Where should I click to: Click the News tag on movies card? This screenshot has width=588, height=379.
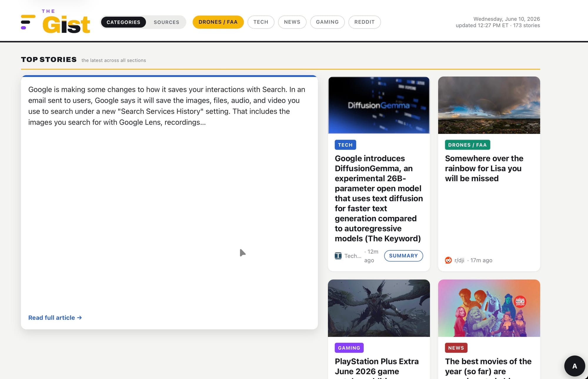456,348
